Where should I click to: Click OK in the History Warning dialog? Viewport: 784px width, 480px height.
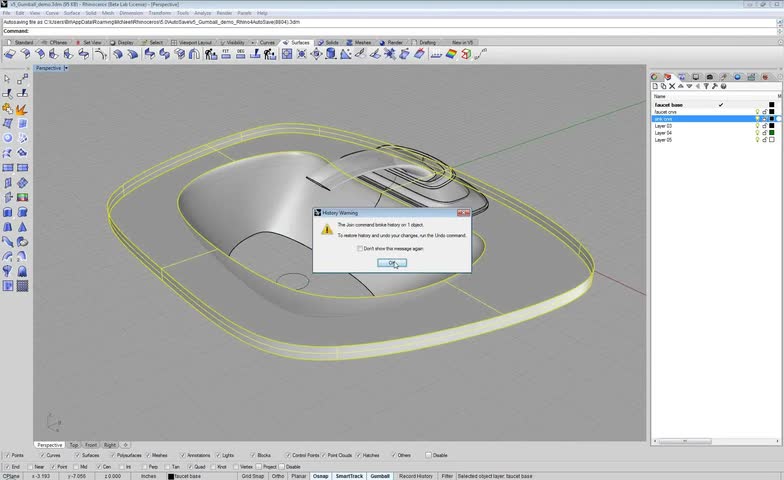coord(392,263)
